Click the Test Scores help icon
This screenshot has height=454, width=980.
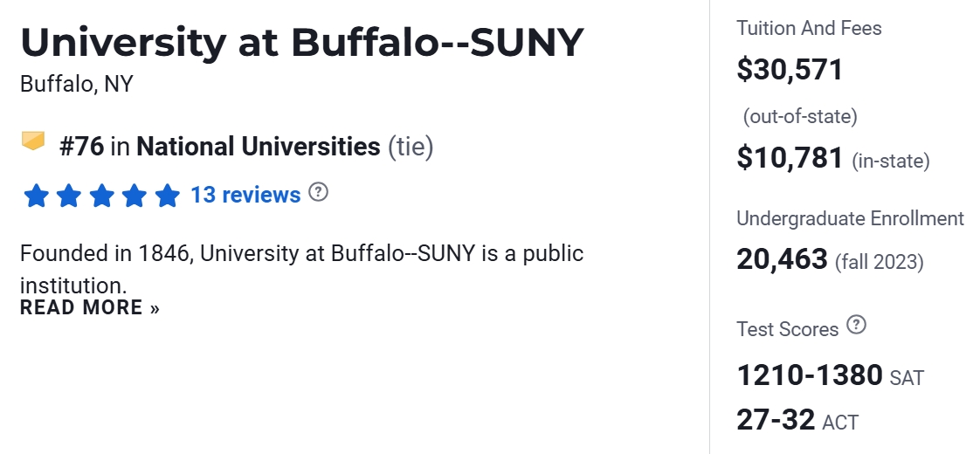point(857,326)
